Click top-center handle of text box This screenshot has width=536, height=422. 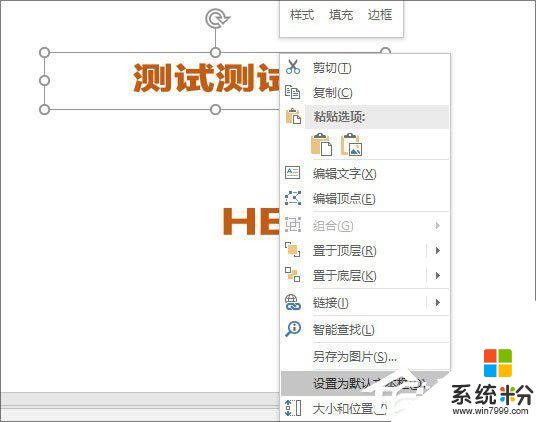pos(215,53)
